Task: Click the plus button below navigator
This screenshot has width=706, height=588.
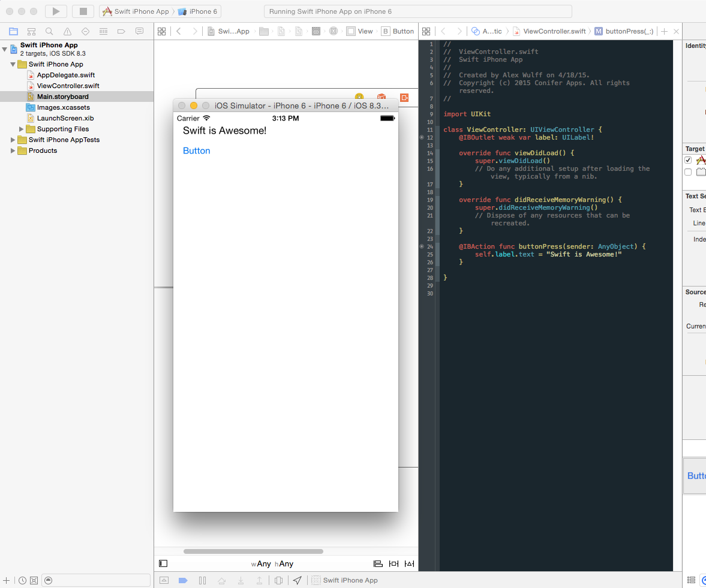Action: coord(7,580)
